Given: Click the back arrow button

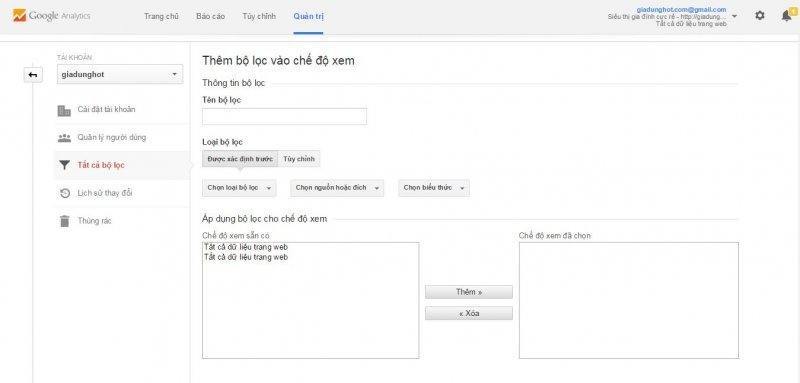Looking at the screenshot, I should point(33,75).
